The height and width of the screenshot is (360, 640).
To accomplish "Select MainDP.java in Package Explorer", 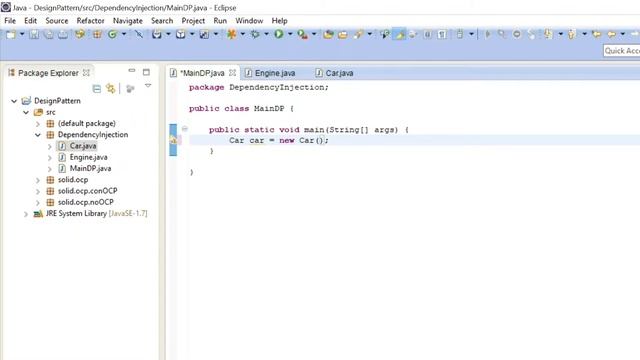I will (90, 169).
